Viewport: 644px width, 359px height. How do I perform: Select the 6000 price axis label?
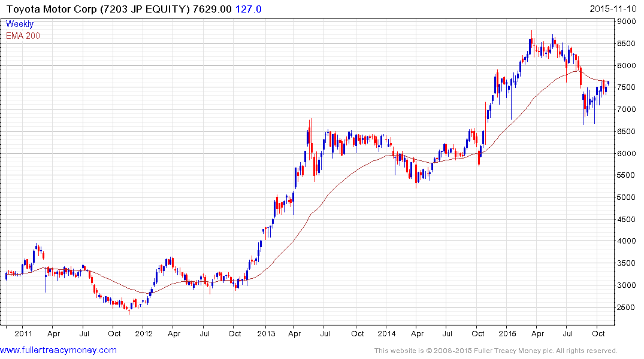627,153
